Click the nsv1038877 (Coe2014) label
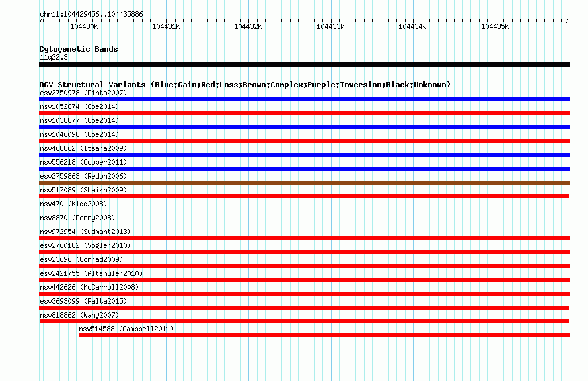Screen dimensions: 588x381 (79, 120)
